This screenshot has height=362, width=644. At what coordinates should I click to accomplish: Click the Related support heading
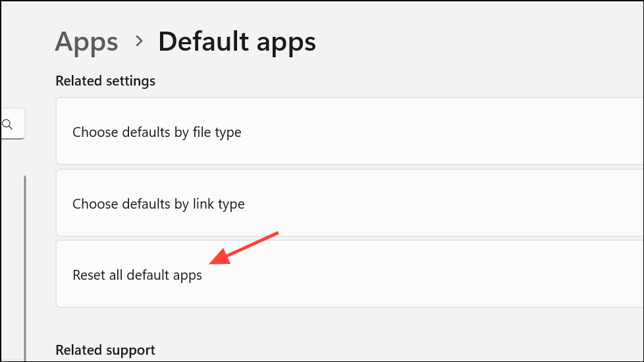[105, 349]
